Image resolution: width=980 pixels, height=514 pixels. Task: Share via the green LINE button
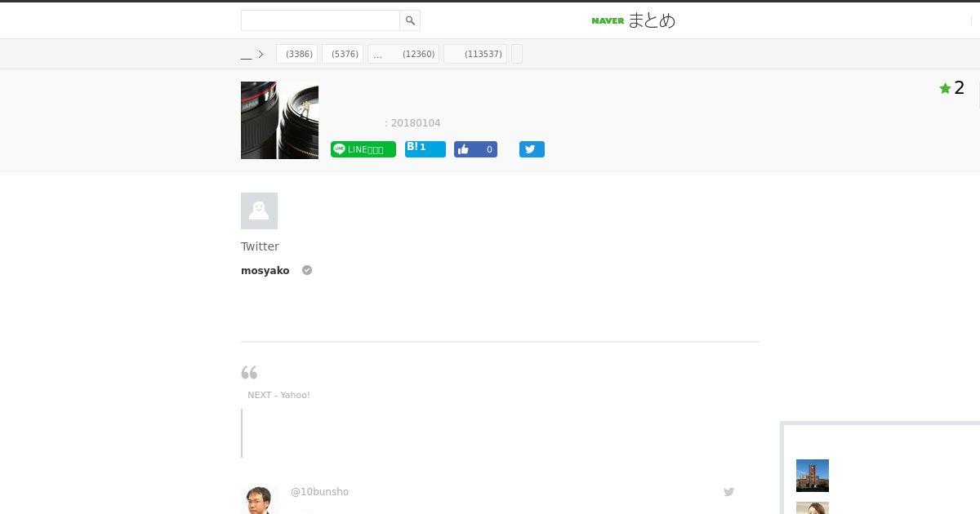(363, 149)
